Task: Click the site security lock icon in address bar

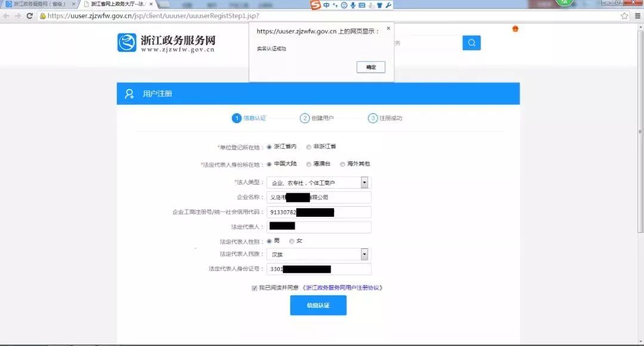Action: (x=43, y=16)
